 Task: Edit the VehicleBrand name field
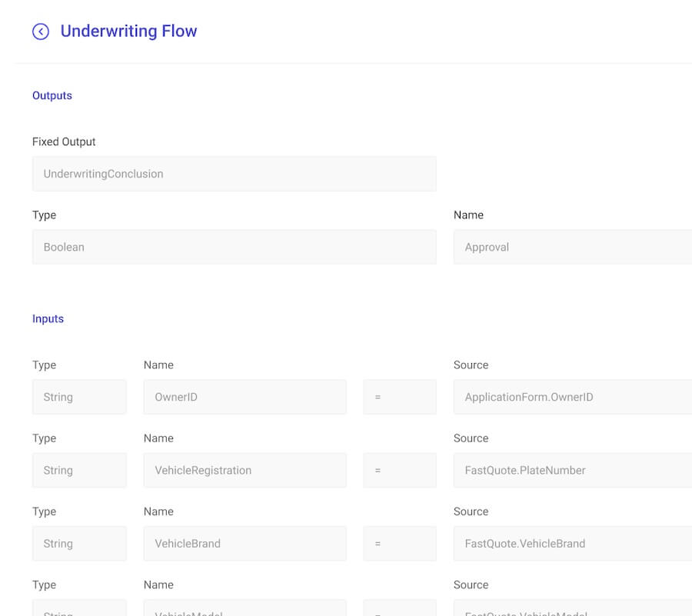pos(245,544)
